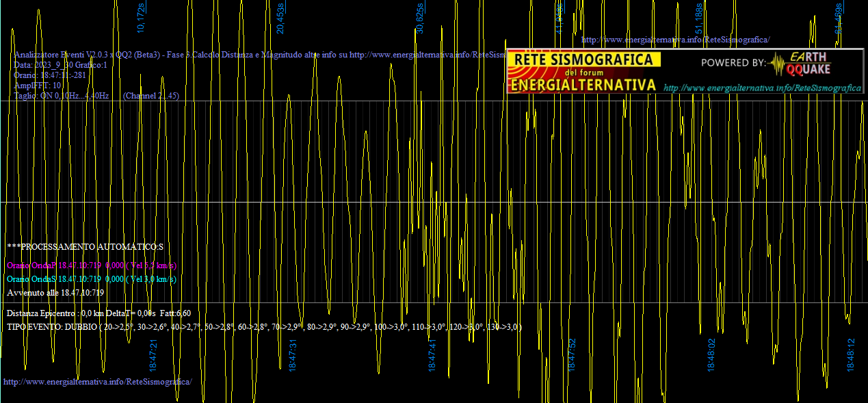The image size is (868, 403).
Task: Open the energialternativa.info link under the banner
Action: click(762, 88)
